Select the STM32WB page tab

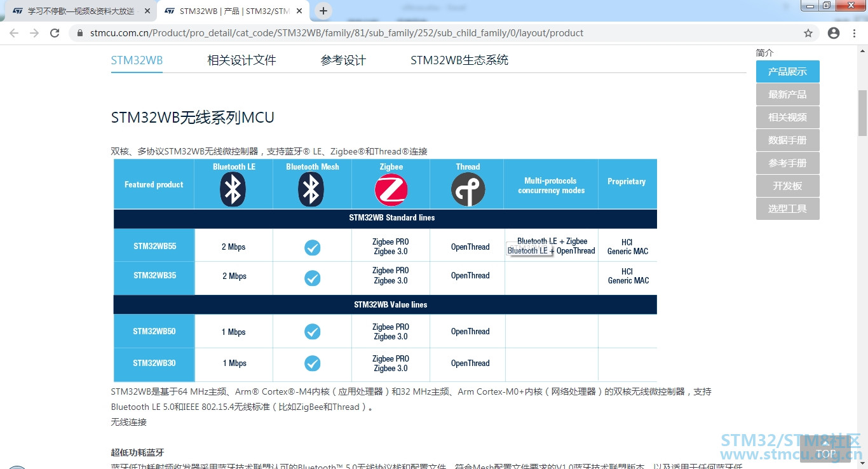[x=137, y=60]
